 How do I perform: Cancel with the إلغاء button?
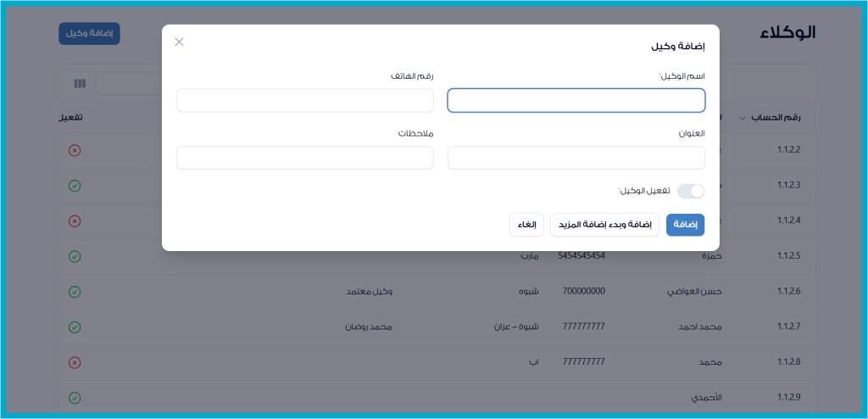tap(526, 225)
